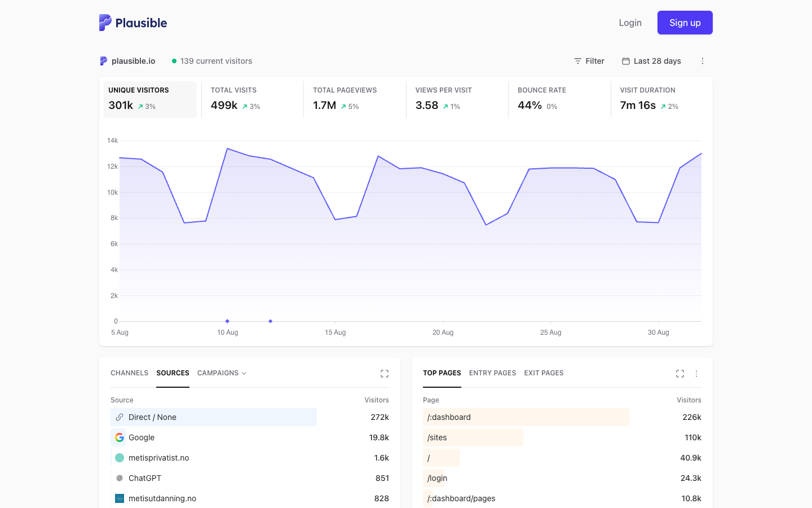Select the Total Visits metric
Viewport: 812px width, 508px height.
click(252, 99)
